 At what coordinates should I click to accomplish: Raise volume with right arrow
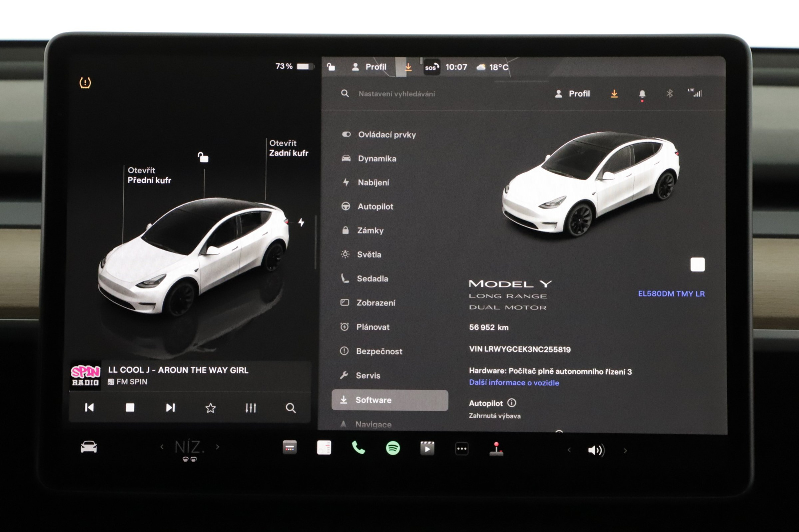click(625, 451)
